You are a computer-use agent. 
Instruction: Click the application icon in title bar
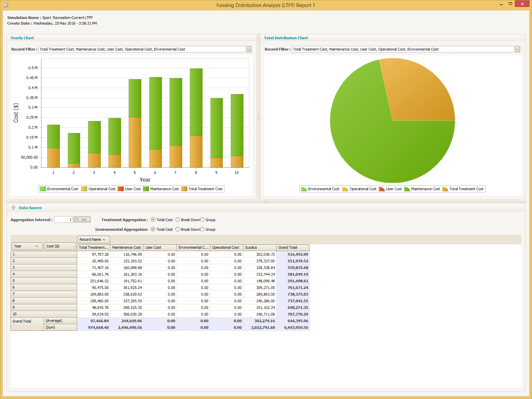click(6, 5)
